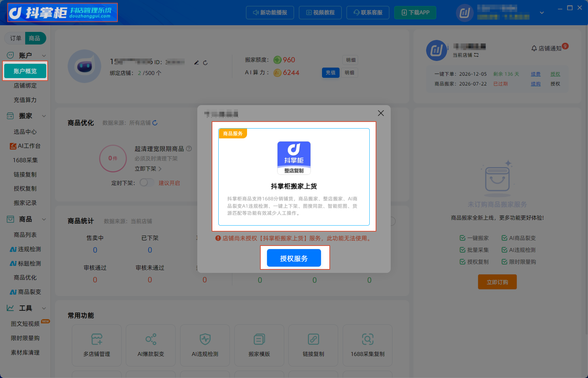
Task: Click 续购 link for 商品搬家
Action: 536,84
